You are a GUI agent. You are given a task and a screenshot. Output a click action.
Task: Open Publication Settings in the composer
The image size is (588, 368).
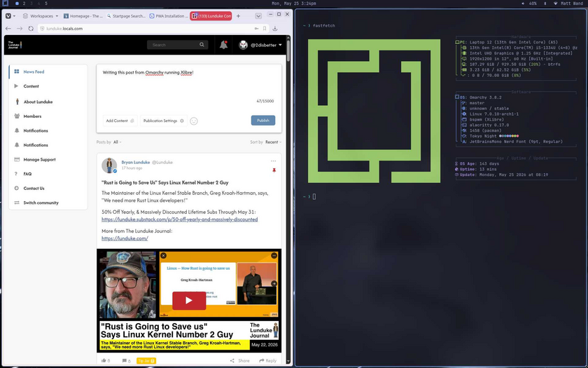pyautogui.click(x=164, y=121)
